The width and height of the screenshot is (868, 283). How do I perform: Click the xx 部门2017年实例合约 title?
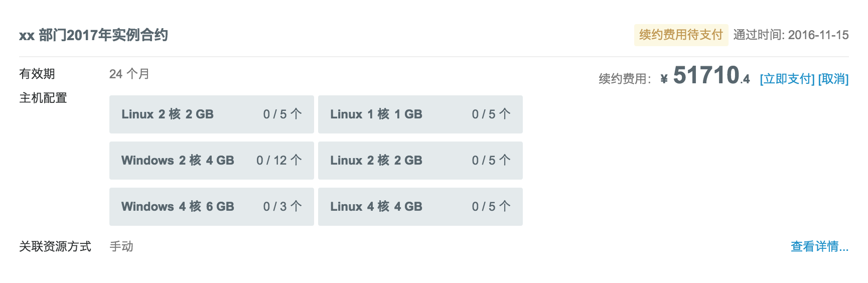click(x=93, y=35)
